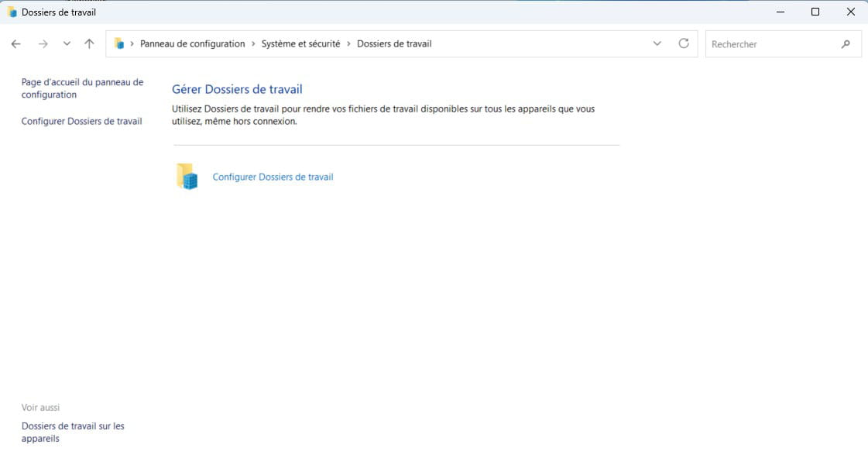Image resolution: width=868 pixels, height=455 pixels.
Task: Open Page d'accueil du panneau de configuration
Action: [82, 88]
